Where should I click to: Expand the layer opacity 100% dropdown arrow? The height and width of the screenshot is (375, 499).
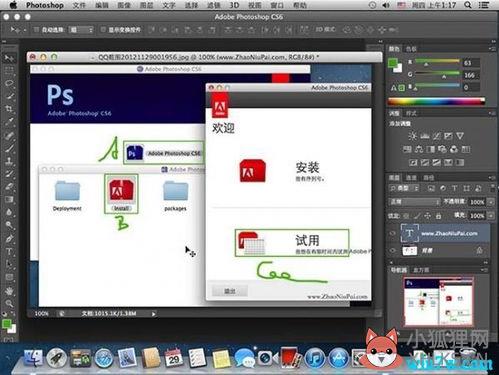[x=491, y=202]
